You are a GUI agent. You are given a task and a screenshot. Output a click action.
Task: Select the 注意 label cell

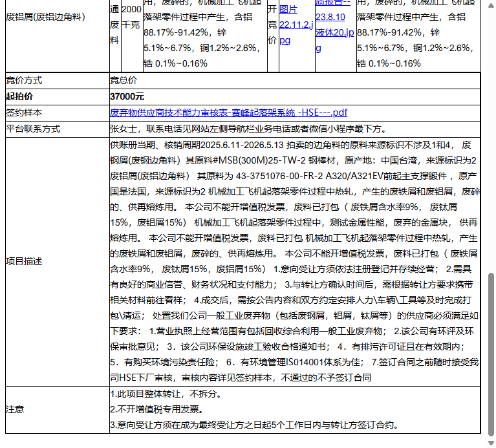coord(58,409)
